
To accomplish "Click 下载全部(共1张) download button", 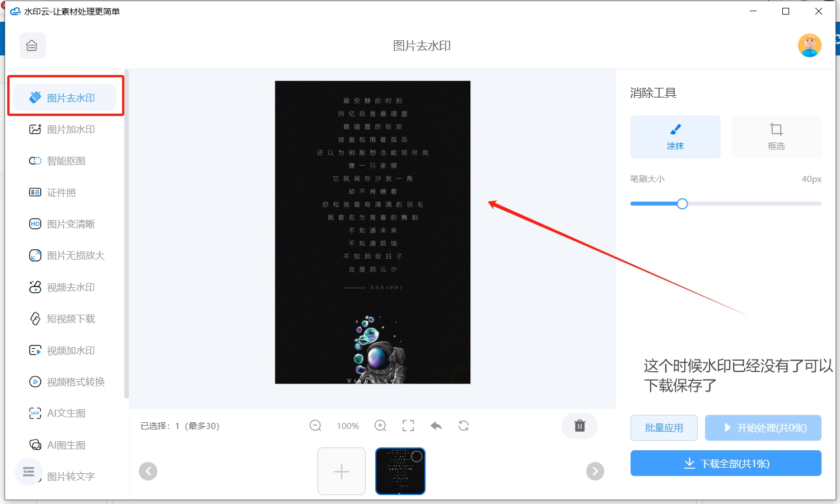I will tap(726, 463).
